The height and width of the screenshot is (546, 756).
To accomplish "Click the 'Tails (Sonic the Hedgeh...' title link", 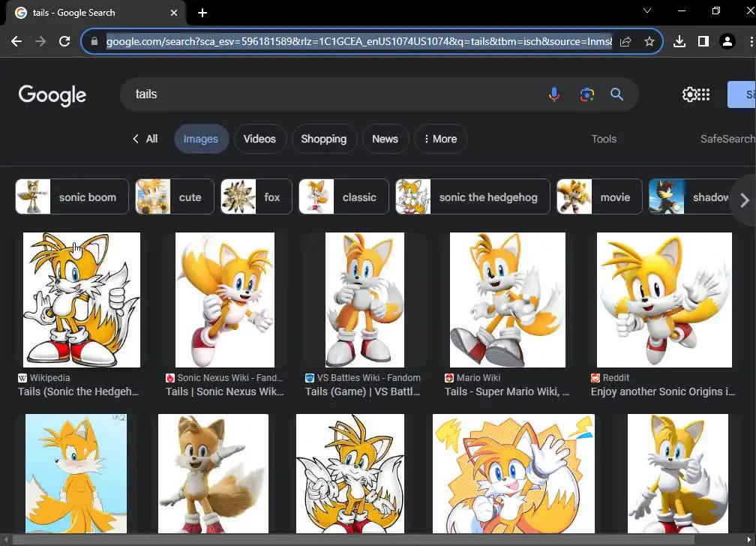I will click(78, 391).
